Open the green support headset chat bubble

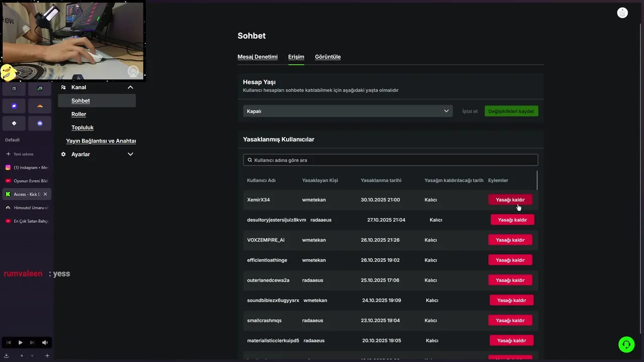tap(626, 344)
